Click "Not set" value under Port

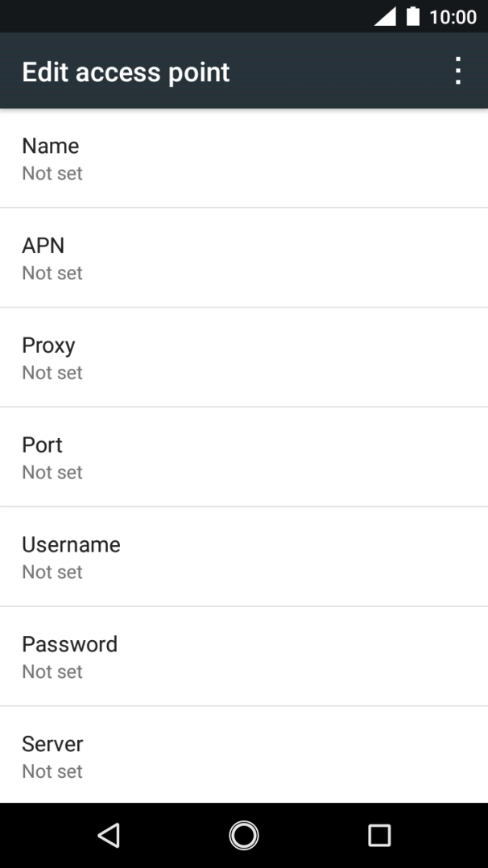coord(52,473)
